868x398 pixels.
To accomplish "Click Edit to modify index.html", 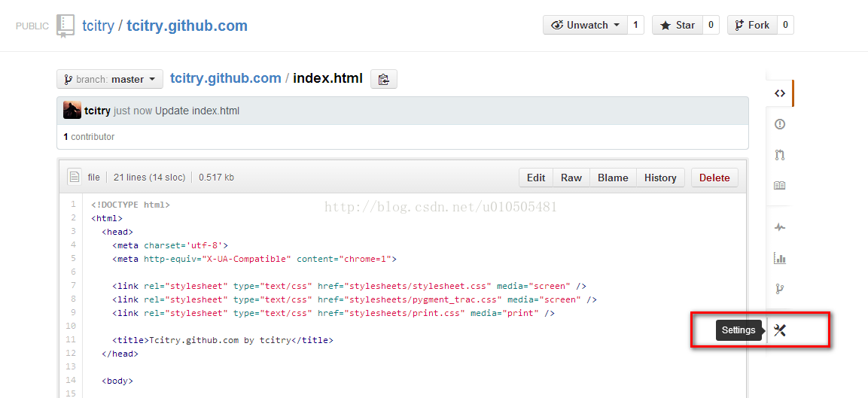I will (536, 178).
